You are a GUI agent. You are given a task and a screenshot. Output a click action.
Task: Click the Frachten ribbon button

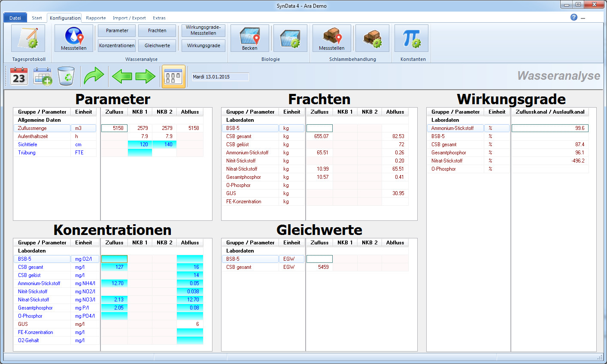[157, 30]
